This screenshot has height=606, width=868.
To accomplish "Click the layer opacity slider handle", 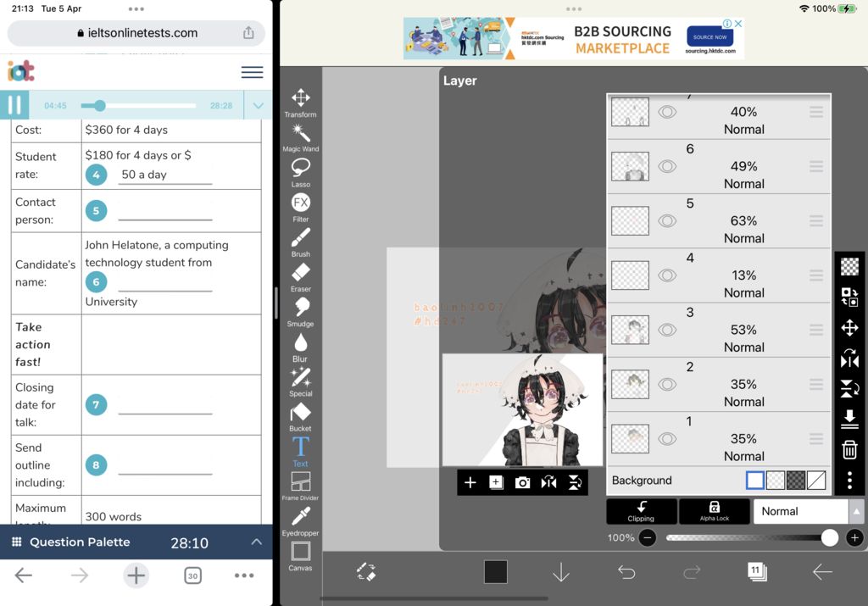I will 829,537.
